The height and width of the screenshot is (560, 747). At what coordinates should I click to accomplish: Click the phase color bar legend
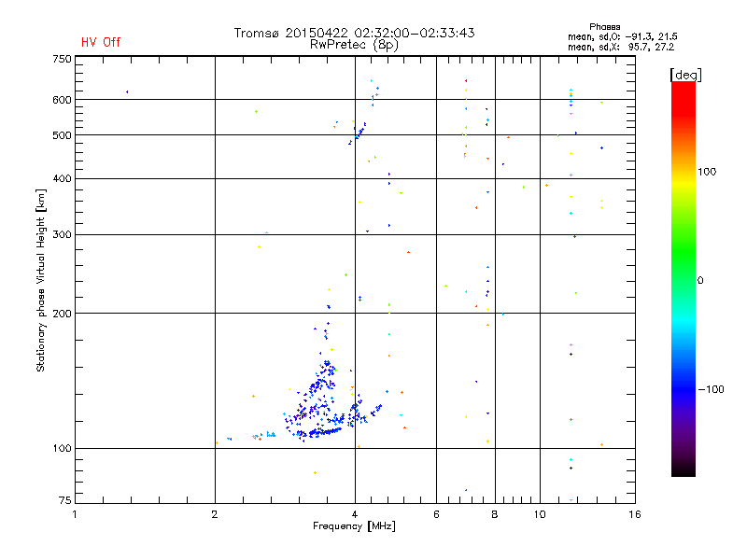(684, 278)
